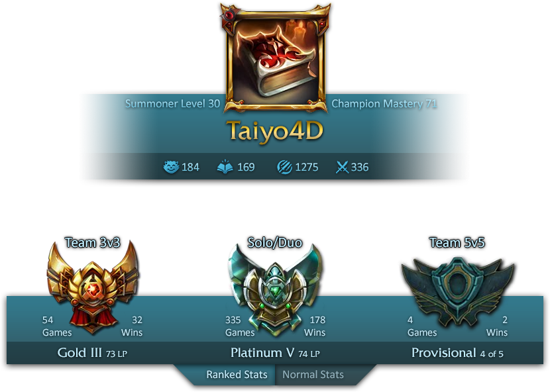Click the Summoner Level 30 label
The width and height of the screenshot is (550, 392).
[x=172, y=104]
